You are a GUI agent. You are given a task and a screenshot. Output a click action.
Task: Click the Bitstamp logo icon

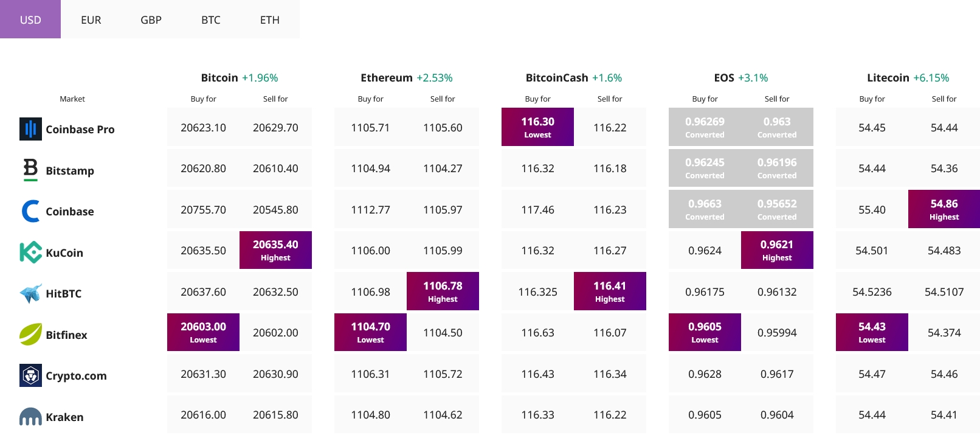pos(30,170)
